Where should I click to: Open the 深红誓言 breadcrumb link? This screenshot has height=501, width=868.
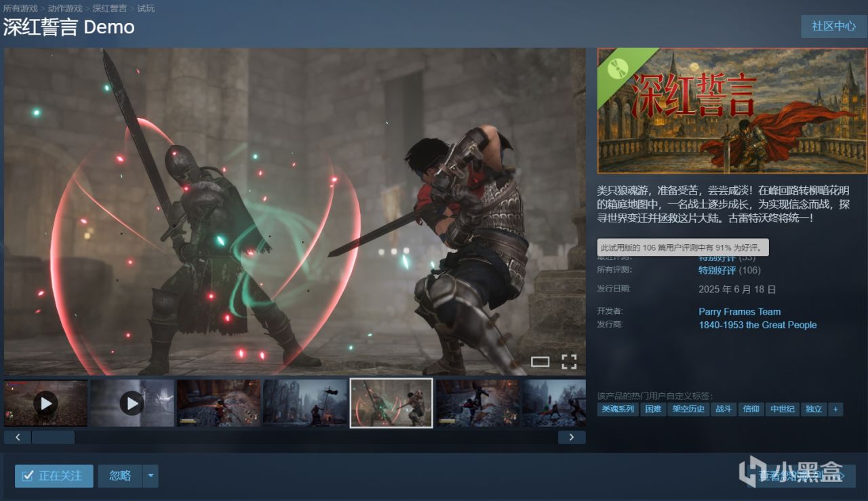[109, 9]
